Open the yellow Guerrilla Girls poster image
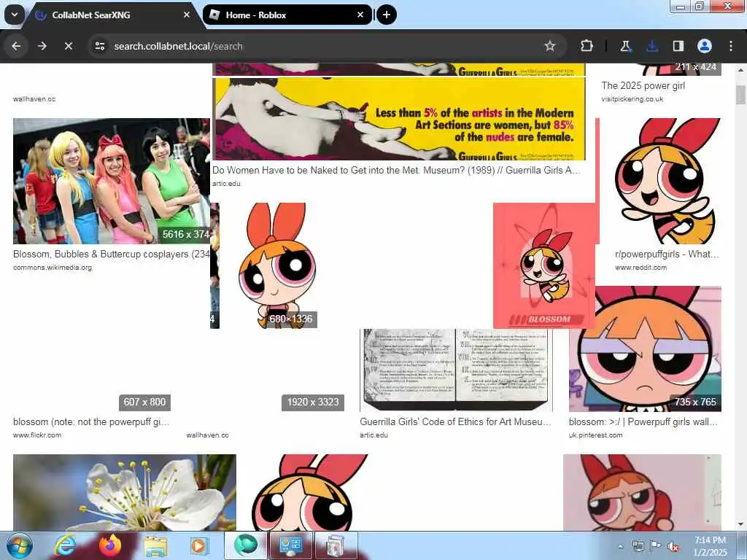Screen dimensions: 747x560 [x=399, y=119]
